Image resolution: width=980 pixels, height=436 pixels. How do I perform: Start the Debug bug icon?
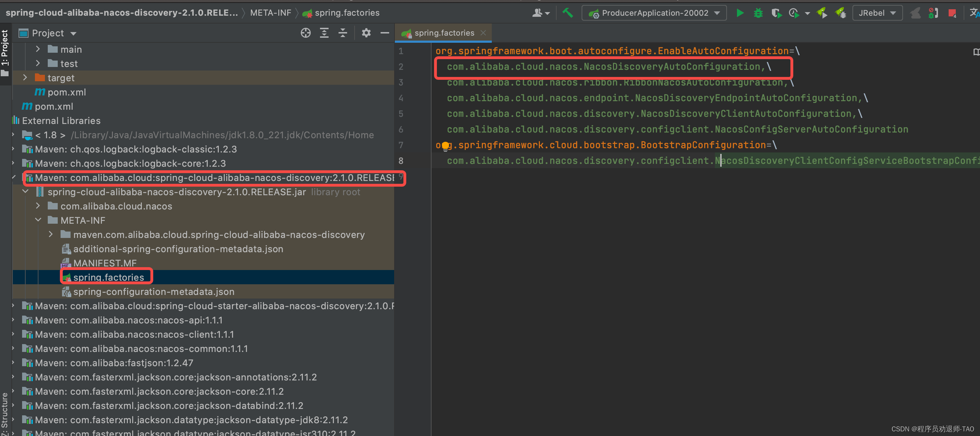point(758,13)
